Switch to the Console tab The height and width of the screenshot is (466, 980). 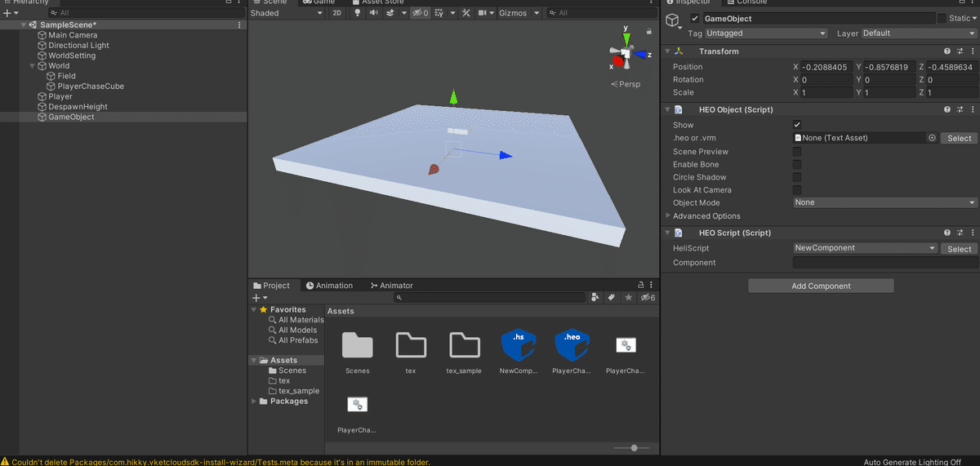pos(746,2)
